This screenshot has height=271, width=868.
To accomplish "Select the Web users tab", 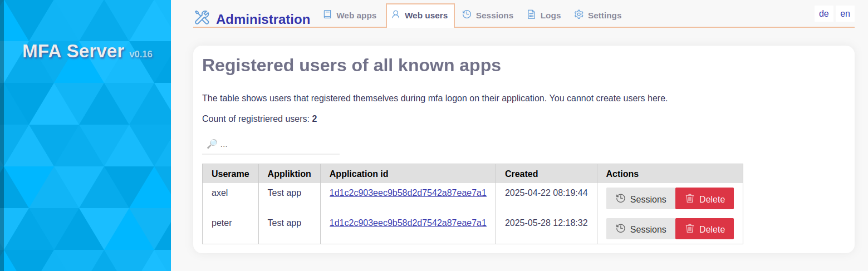I will 420,15.
